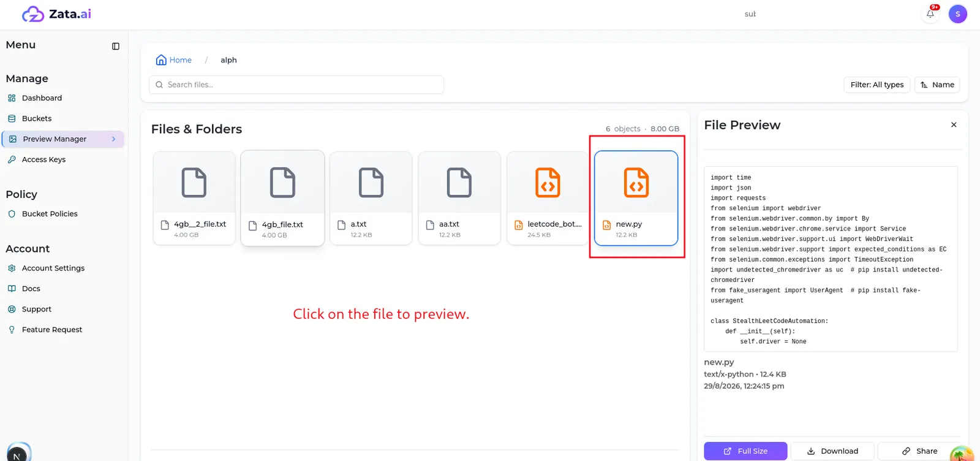The height and width of the screenshot is (461, 980).
Task: Open the notifications bell
Action: 930,13
